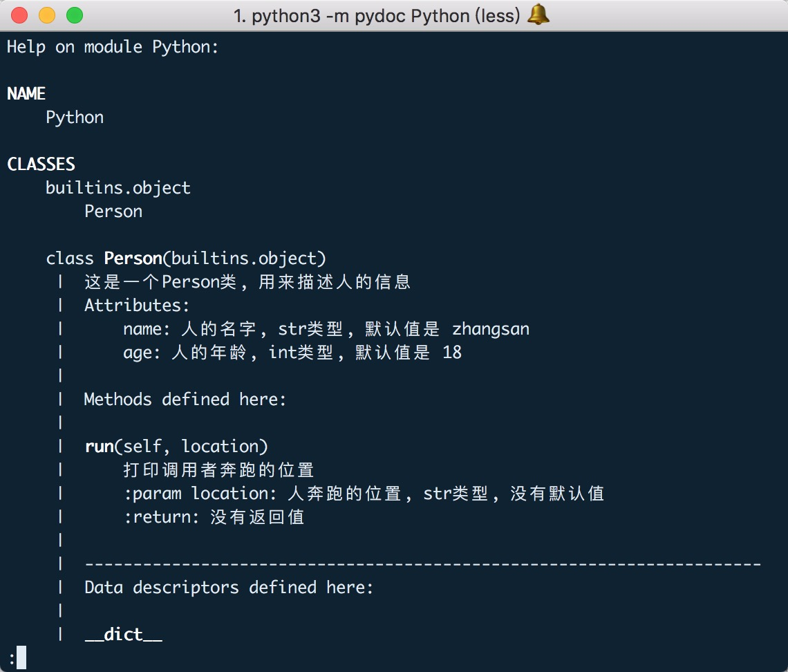
Task: Click the window title 'python3 -m pydoc Python (less)'
Action: [377, 16]
